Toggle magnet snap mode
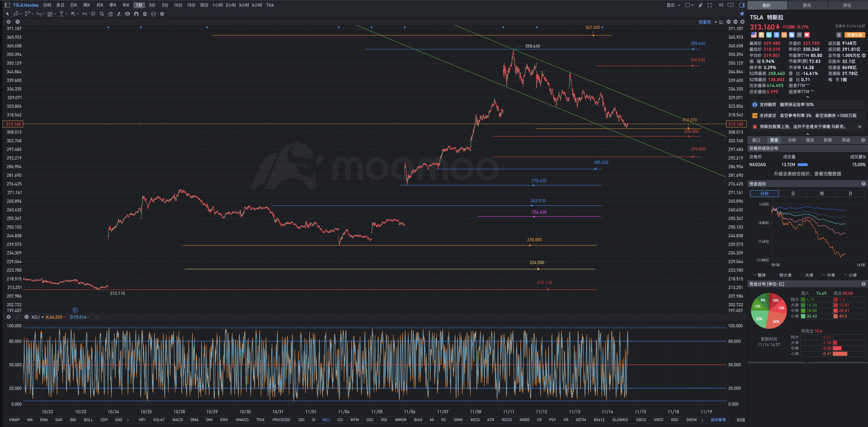The width and height of the screenshot is (868, 427). (136, 14)
